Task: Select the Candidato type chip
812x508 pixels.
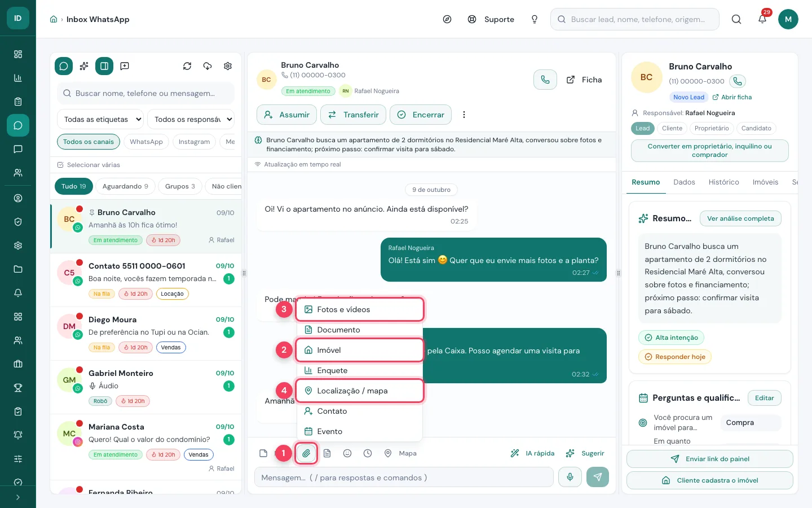Action: coord(756,128)
